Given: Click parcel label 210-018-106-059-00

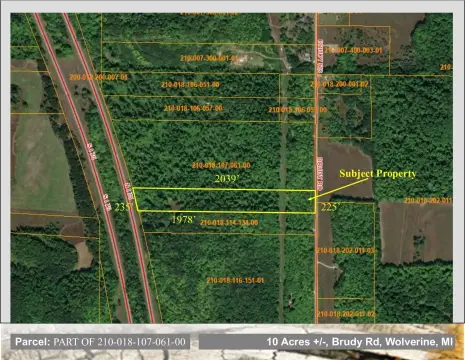Looking at the screenshot, I should click(298, 110).
